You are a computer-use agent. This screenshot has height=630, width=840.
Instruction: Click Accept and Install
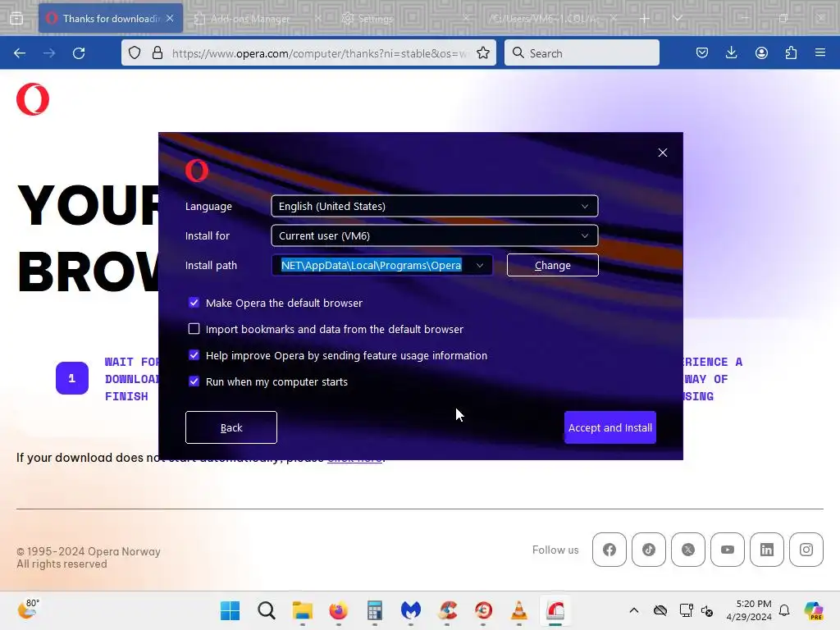click(x=610, y=427)
